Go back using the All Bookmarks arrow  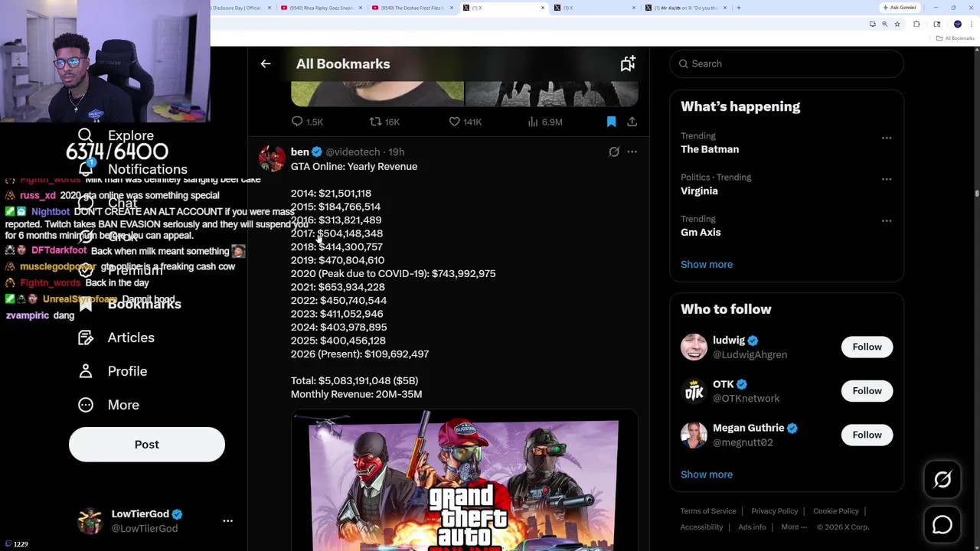pos(266,64)
